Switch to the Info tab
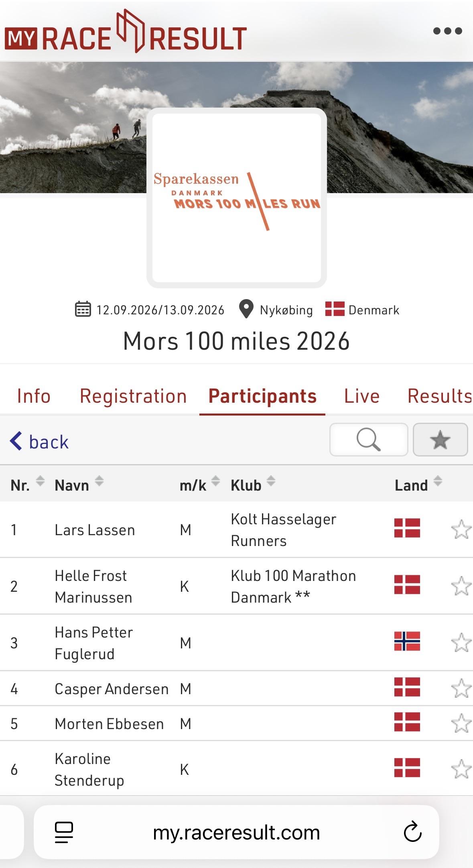 coord(34,396)
